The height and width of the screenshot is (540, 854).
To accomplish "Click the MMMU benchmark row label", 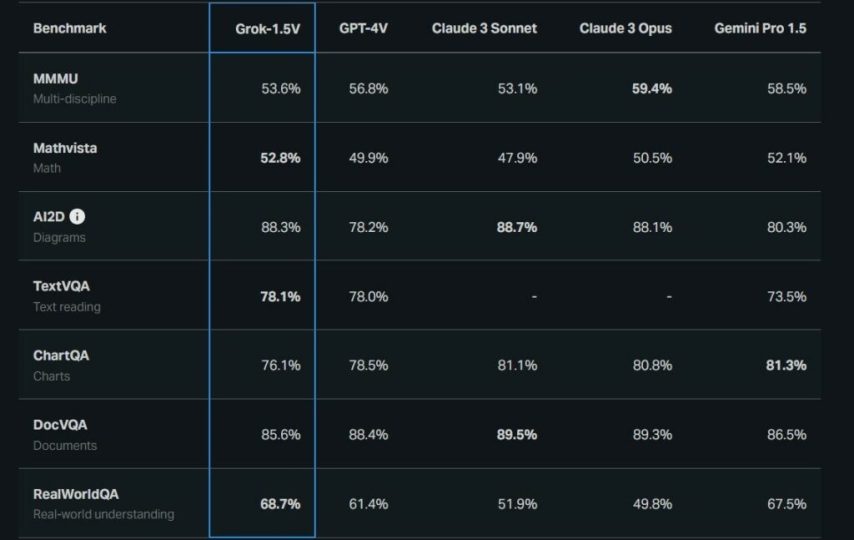I will point(56,79).
